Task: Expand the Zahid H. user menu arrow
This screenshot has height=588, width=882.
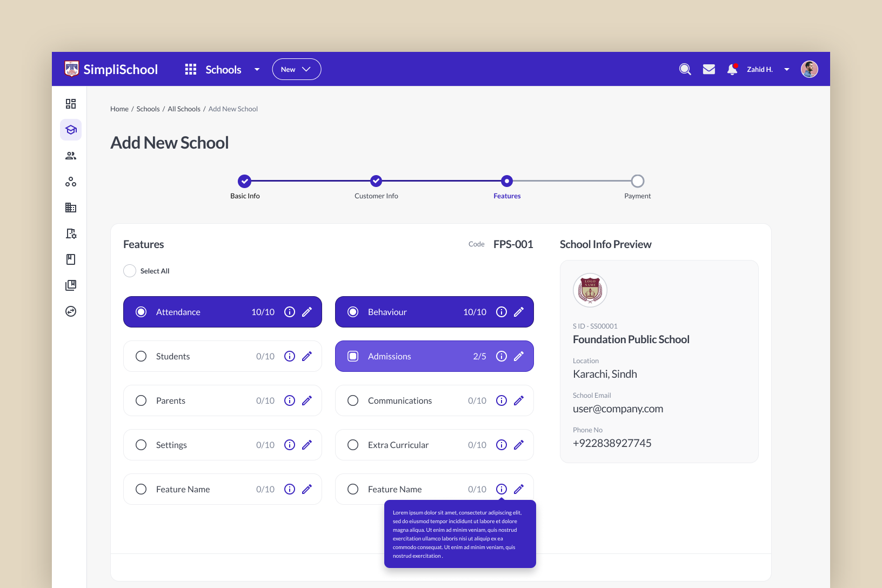Action: pos(787,69)
